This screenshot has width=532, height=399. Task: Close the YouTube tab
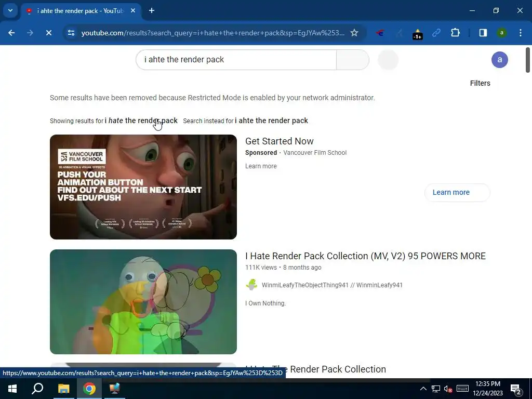point(133,11)
